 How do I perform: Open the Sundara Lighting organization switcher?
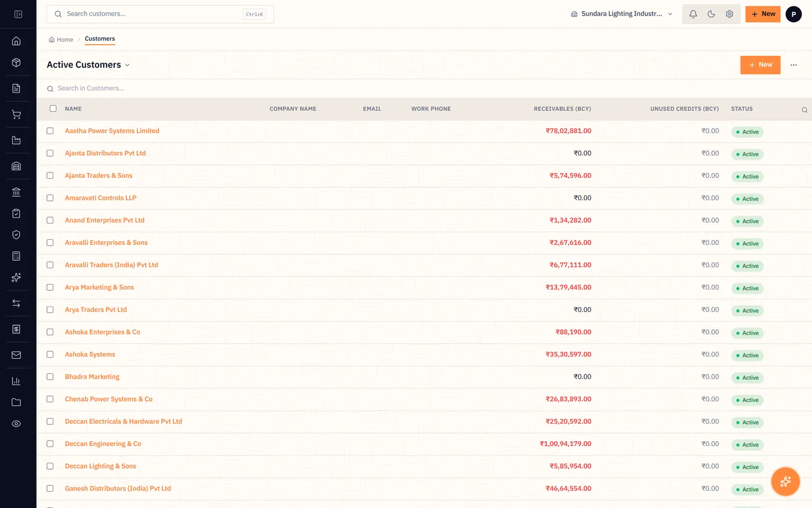tap(622, 14)
